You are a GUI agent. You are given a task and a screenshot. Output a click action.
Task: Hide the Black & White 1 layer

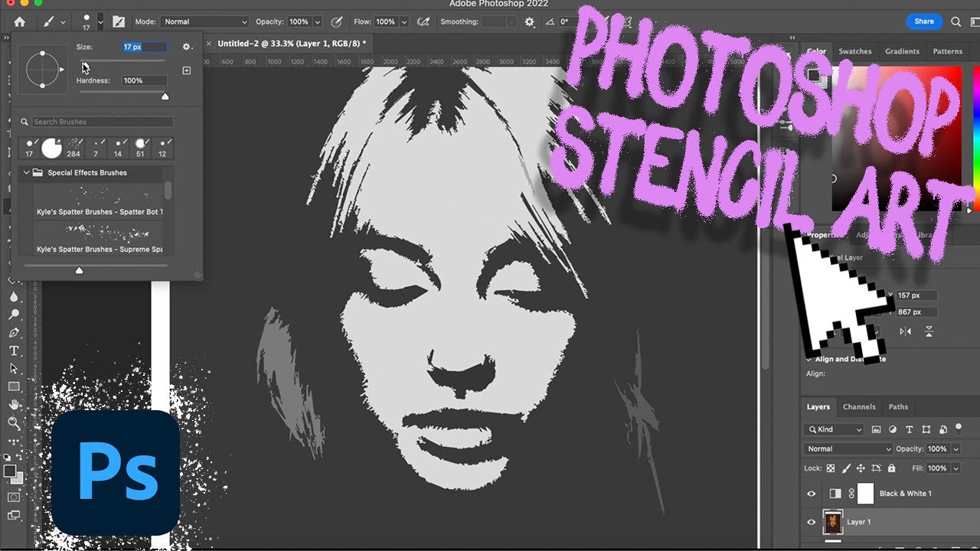point(812,494)
